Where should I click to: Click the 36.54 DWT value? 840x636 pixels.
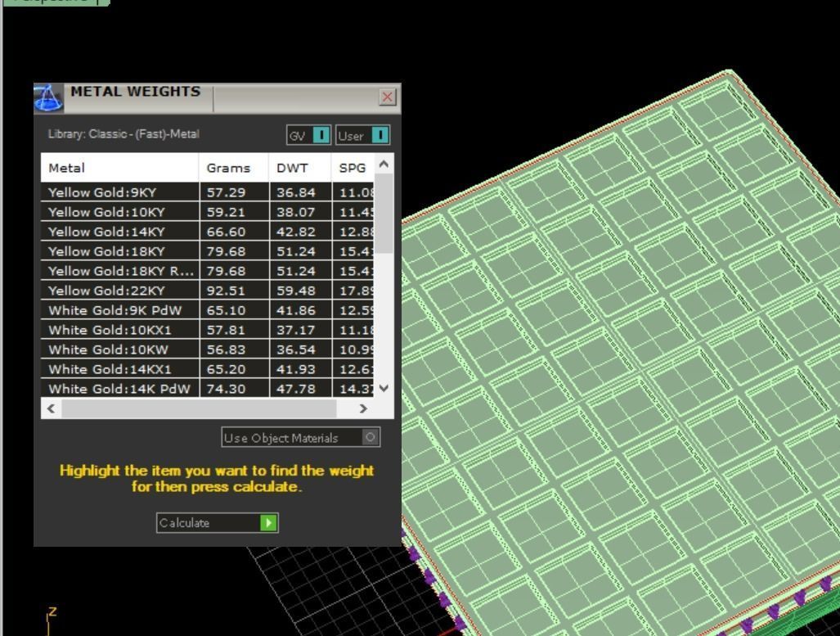pos(296,350)
